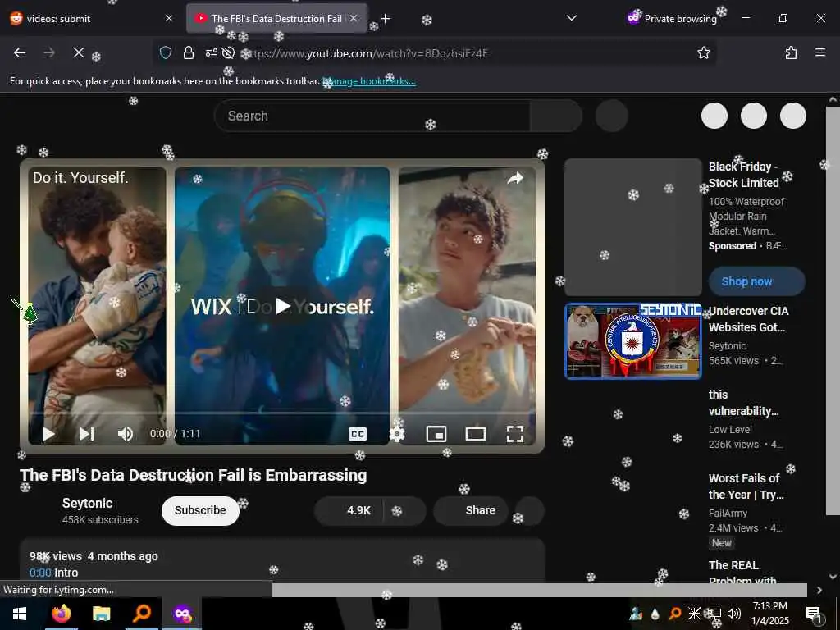Image resolution: width=840 pixels, height=630 pixels.
Task: Switch to Firefox private browsing taskbar icon
Action: (182, 614)
